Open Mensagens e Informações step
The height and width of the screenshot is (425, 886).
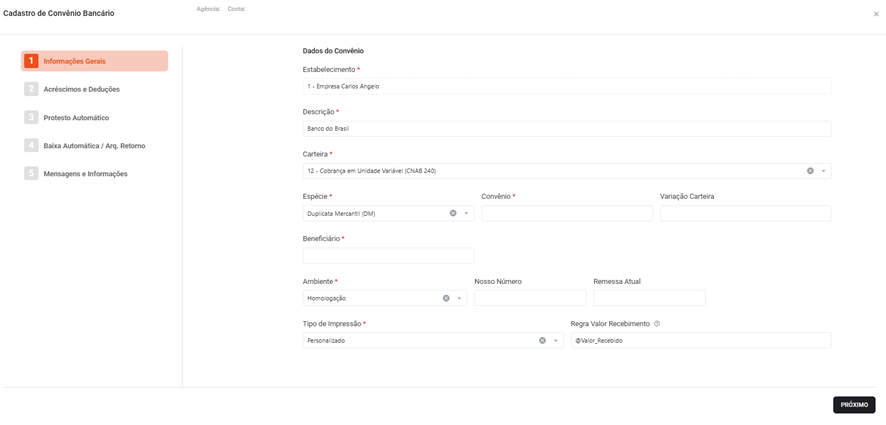point(85,174)
